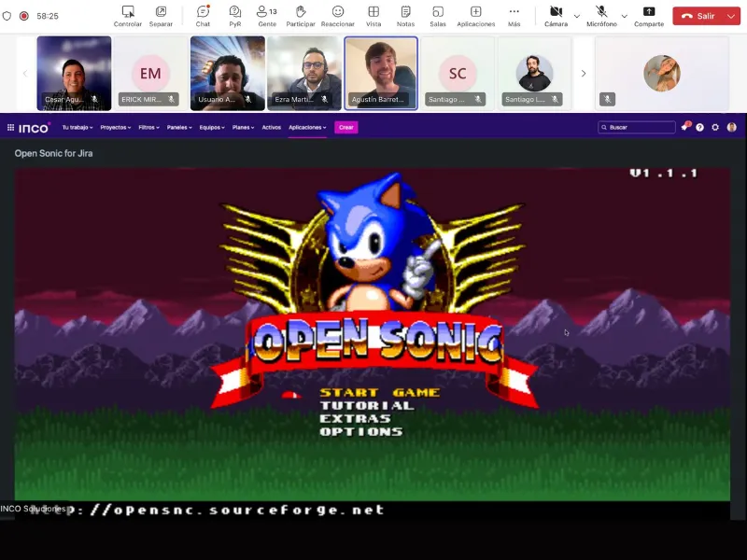Expand the camera options arrow
The image size is (747, 560).
(x=576, y=16)
